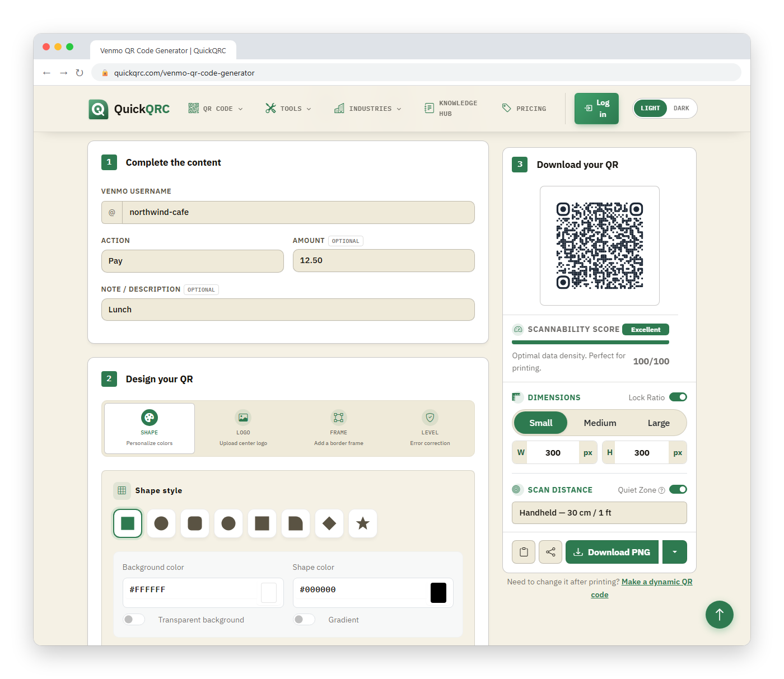Switch to the Logo design tab
The height and width of the screenshot is (679, 784).
(x=243, y=429)
